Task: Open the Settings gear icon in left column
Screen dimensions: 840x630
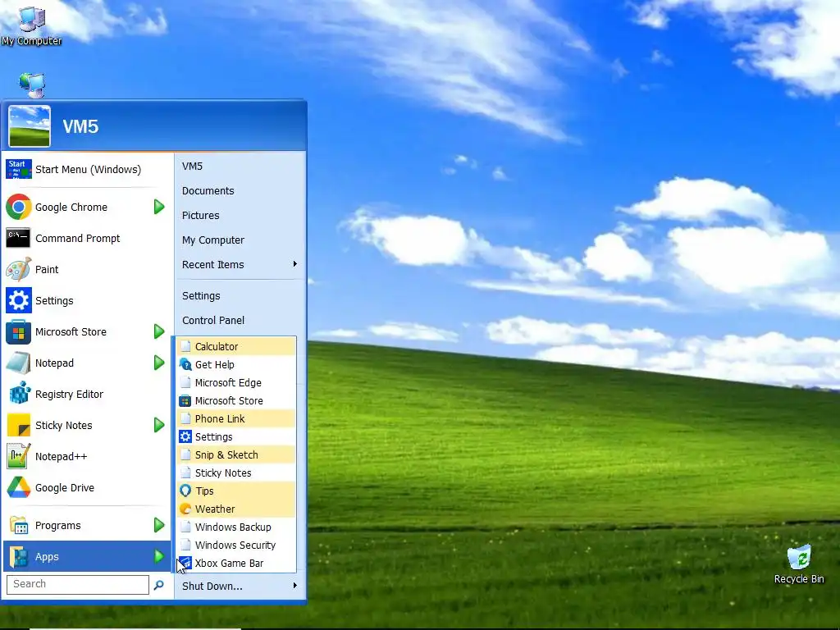Action: (19, 300)
